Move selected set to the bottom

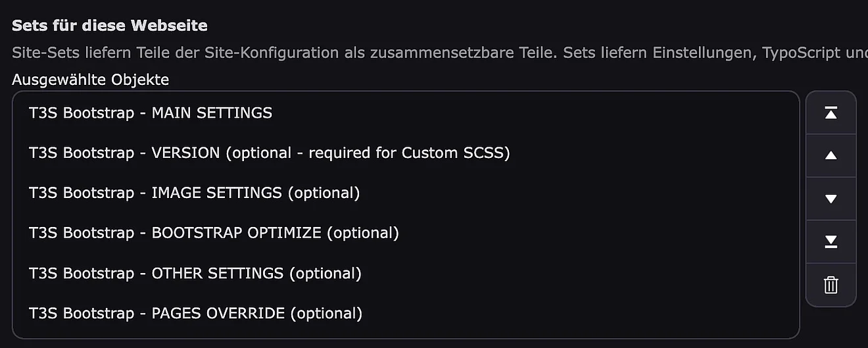click(831, 242)
